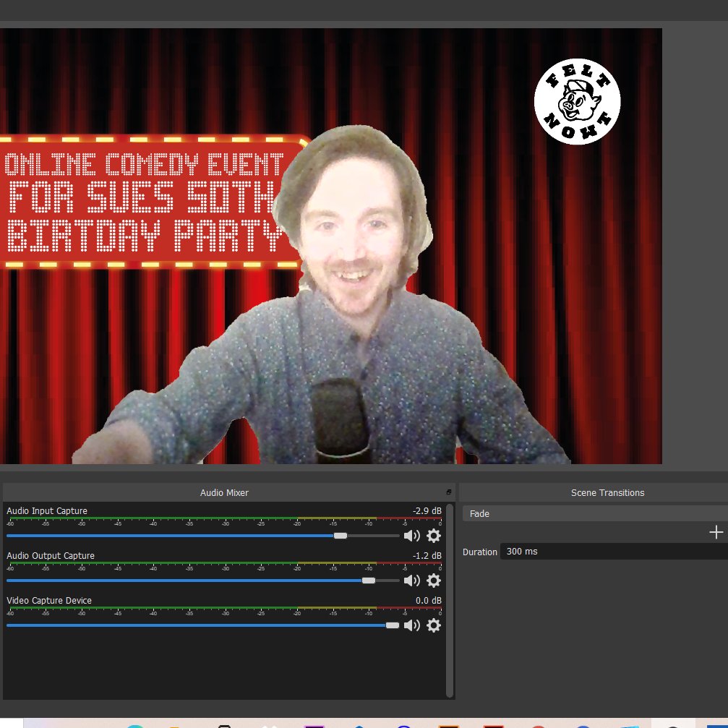Mute the Audio Output Capture speaker icon
The height and width of the screenshot is (728, 728).
pyautogui.click(x=412, y=581)
